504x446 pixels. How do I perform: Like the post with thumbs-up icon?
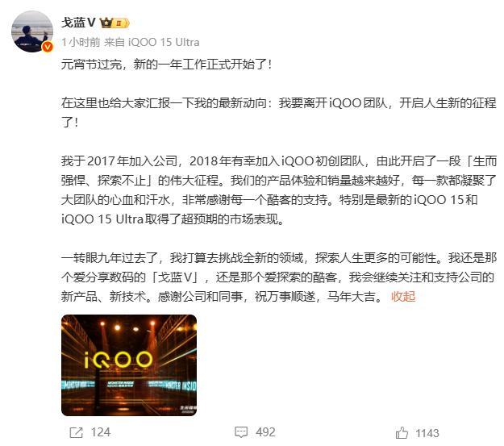402,433
